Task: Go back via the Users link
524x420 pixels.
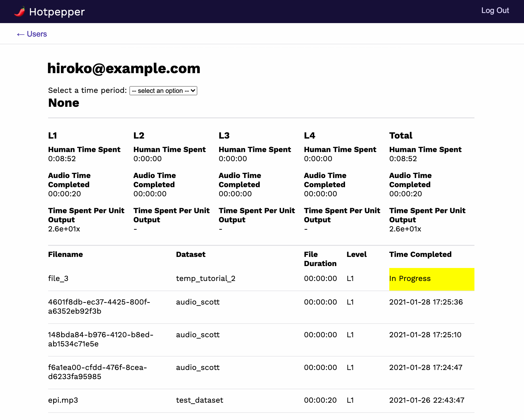Action: (32, 34)
